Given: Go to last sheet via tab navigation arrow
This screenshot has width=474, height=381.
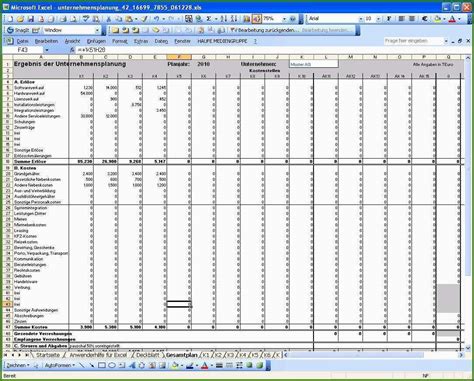Looking at the screenshot, I should [27, 355].
